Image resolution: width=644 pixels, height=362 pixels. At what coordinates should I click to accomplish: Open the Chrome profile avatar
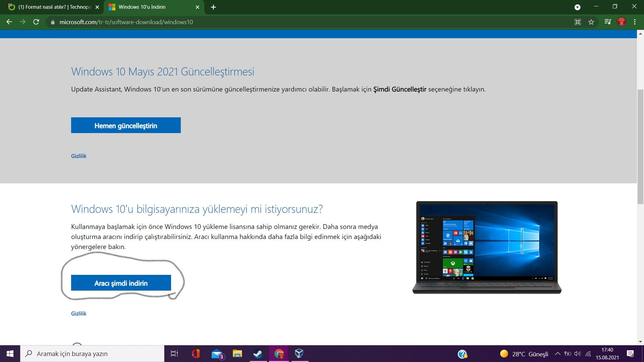click(x=621, y=22)
